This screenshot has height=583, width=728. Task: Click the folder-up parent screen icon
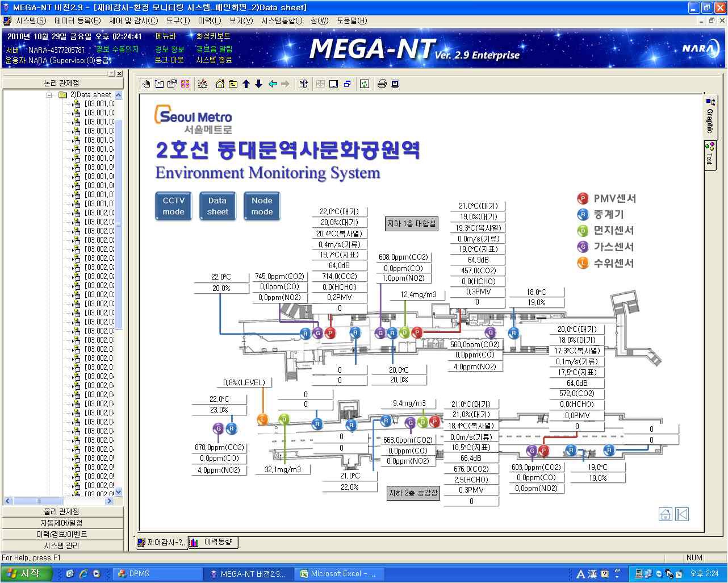click(x=233, y=84)
